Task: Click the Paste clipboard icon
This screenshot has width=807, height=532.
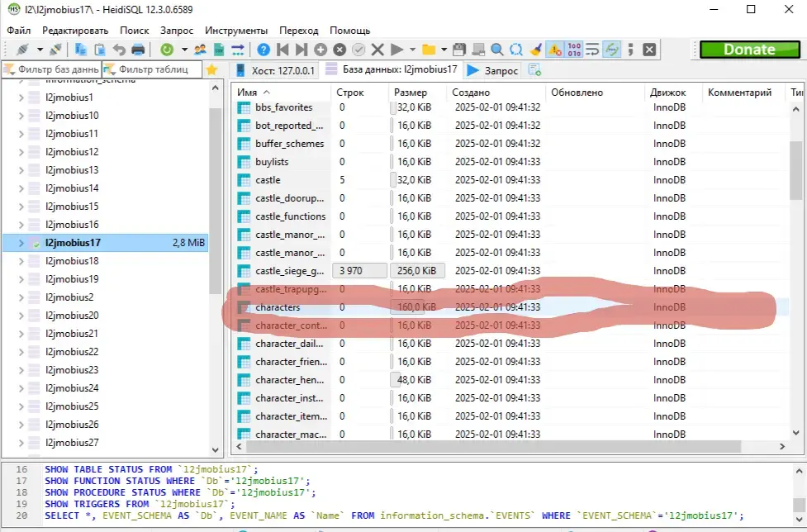Action: pyautogui.click(x=100, y=50)
